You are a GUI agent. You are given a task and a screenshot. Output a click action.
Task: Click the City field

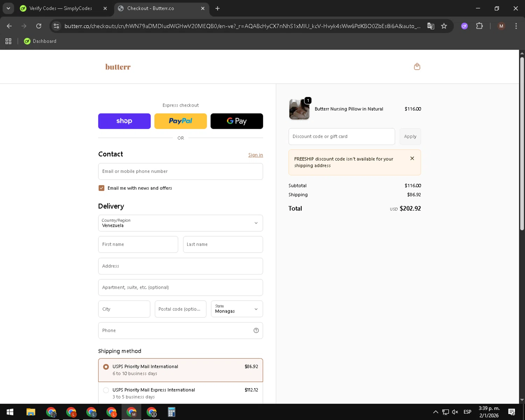[124, 309]
